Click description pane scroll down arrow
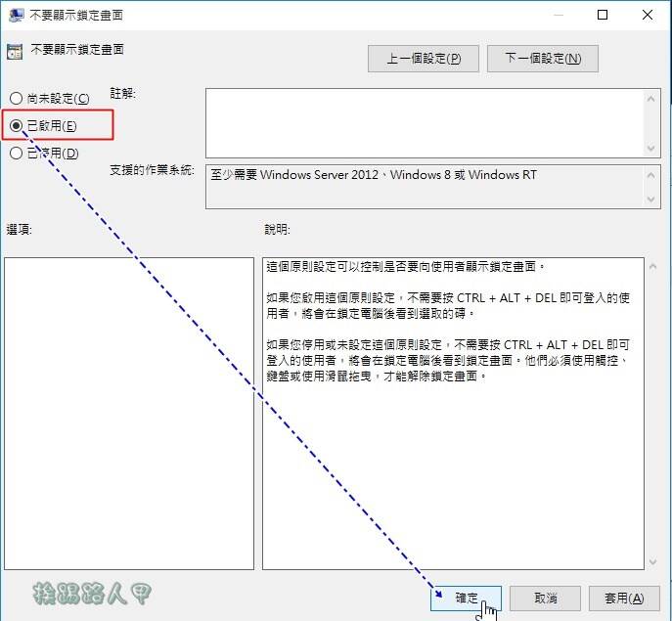The image size is (672, 621). pyautogui.click(x=652, y=561)
